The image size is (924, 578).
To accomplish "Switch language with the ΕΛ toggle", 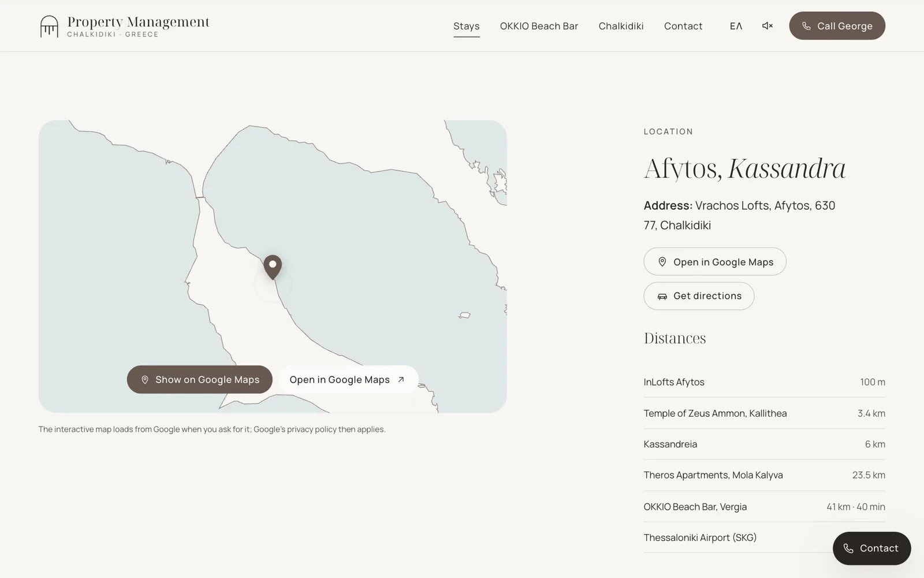I will (736, 26).
